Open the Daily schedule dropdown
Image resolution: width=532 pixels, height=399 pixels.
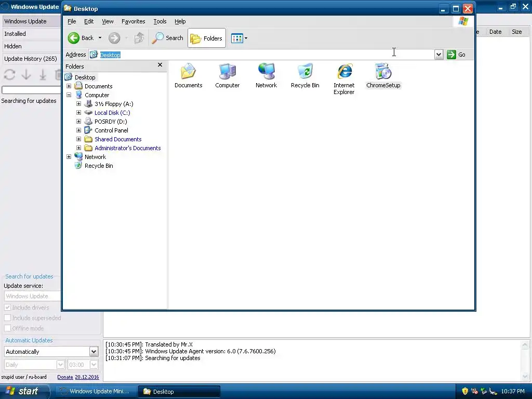pos(60,365)
